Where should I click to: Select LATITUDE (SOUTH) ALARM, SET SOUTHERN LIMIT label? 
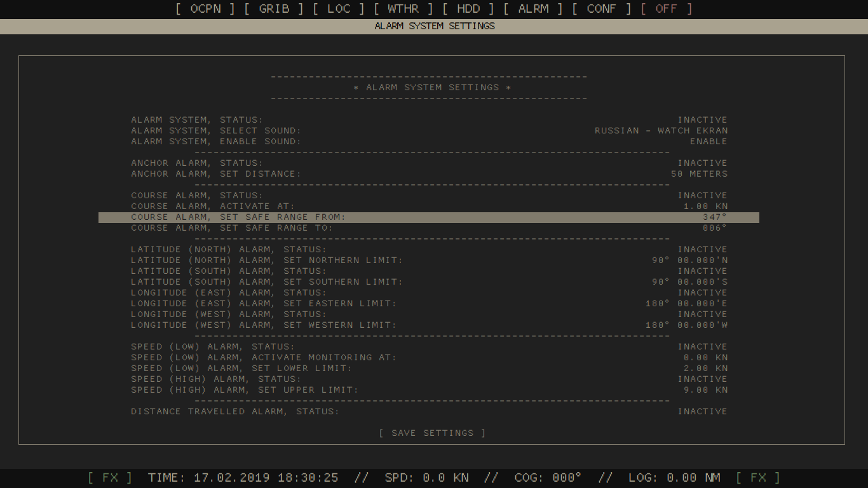(267, 281)
